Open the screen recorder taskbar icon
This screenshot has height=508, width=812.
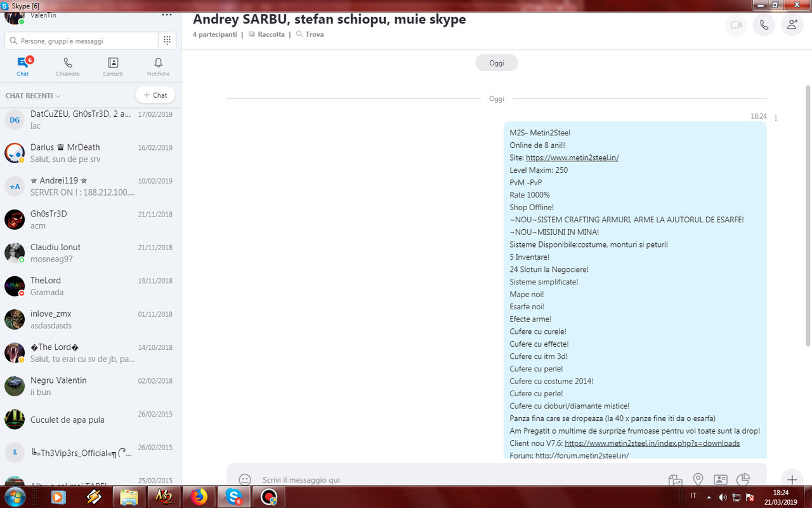pos(269,497)
